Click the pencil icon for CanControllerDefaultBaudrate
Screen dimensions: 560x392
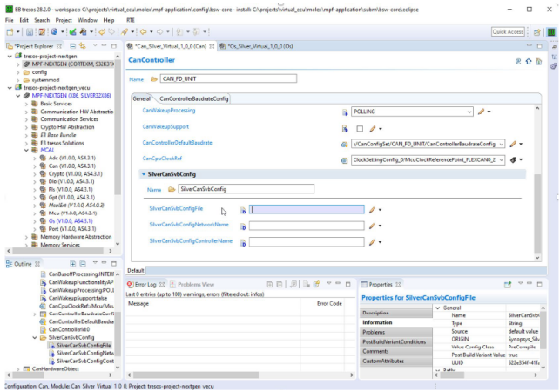(513, 144)
